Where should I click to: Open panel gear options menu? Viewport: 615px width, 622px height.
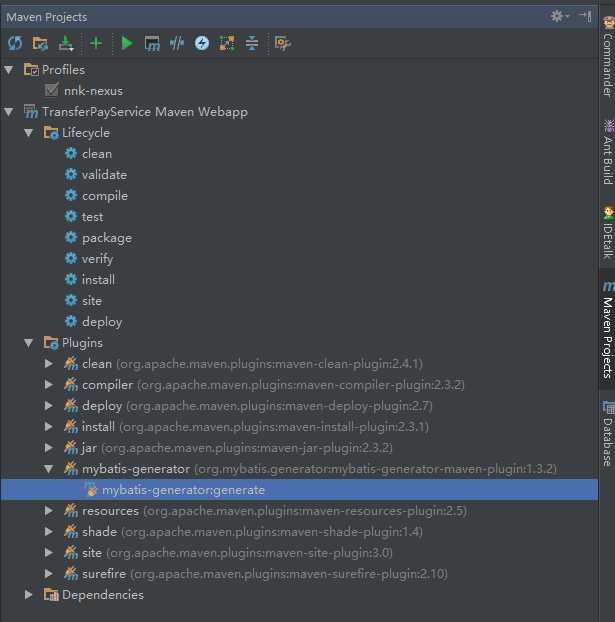tap(559, 16)
